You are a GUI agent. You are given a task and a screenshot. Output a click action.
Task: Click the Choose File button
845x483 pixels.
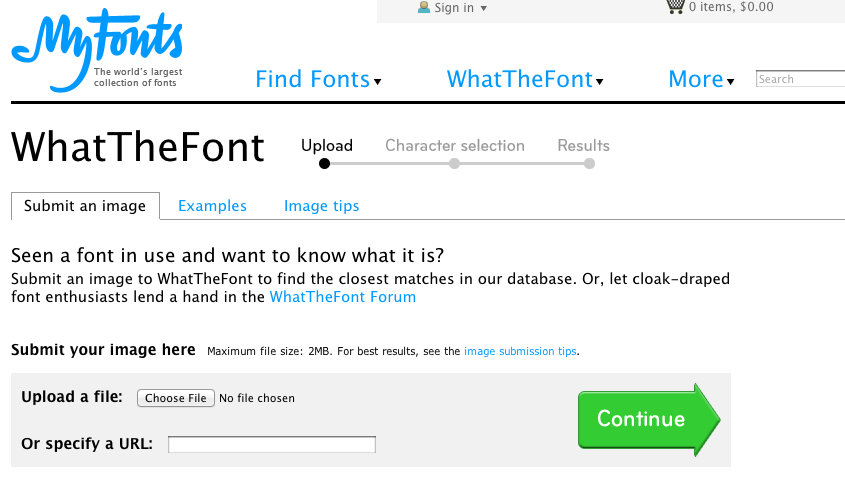(x=176, y=398)
